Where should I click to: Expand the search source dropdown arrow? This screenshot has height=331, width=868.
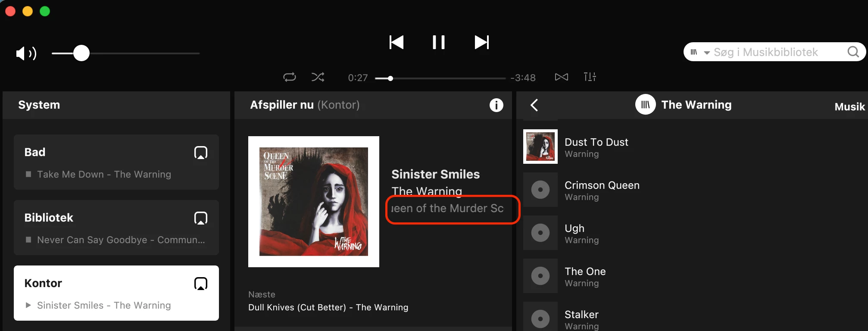pyautogui.click(x=707, y=53)
